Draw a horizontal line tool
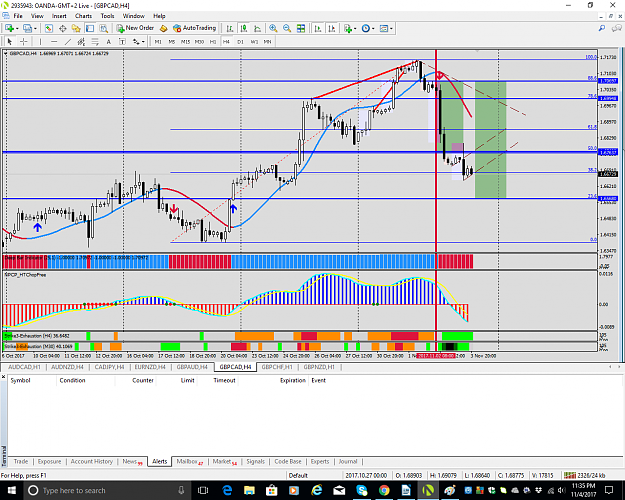The width and height of the screenshot is (625, 500). pyautogui.click(x=54, y=41)
